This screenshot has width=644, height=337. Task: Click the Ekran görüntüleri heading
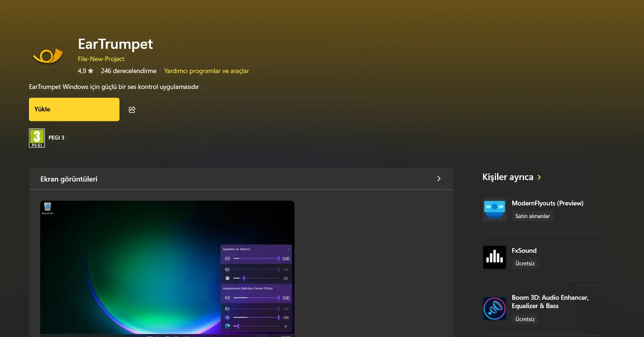[x=69, y=179]
